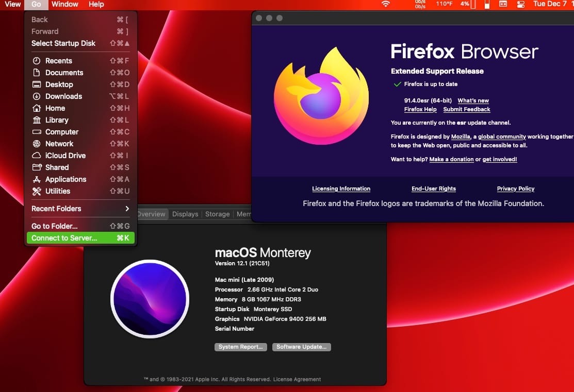
Task: Click the Go menu title in menu bar
Action: click(36, 4)
